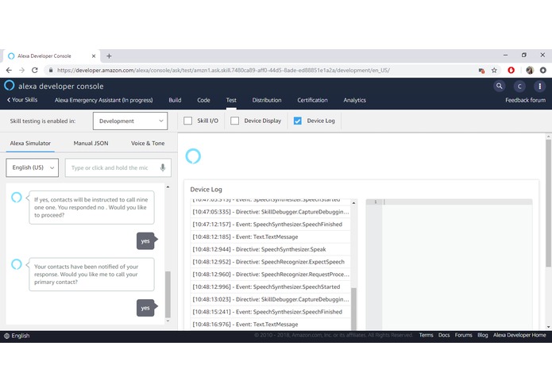Select log entry SpeechRecognizer.RequestProce
Viewport: 552px width, 392px height.
pyautogui.click(x=270, y=275)
